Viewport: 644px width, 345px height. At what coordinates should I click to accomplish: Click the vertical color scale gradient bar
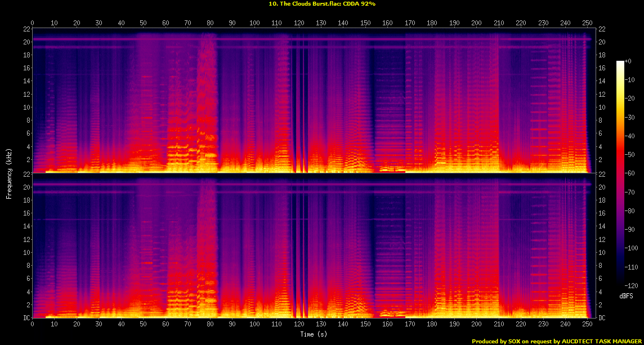(x=620, y=169)
